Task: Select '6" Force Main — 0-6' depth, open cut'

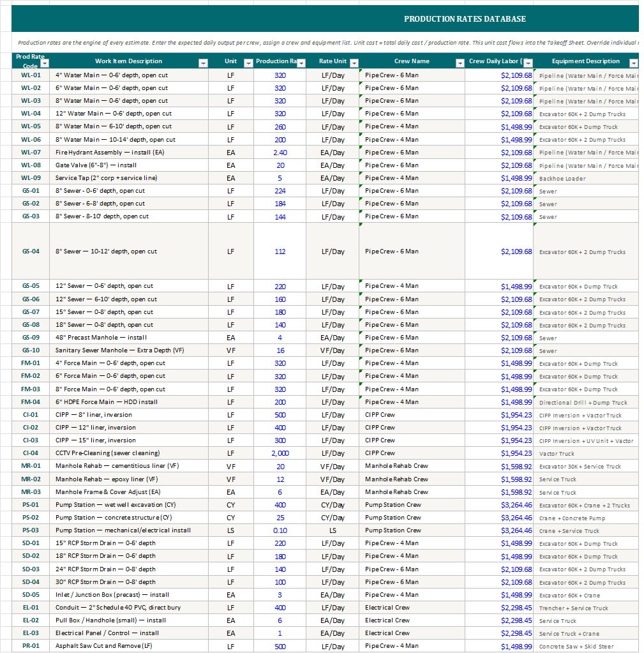Action: pyautogui.click(x=129, y=376)
